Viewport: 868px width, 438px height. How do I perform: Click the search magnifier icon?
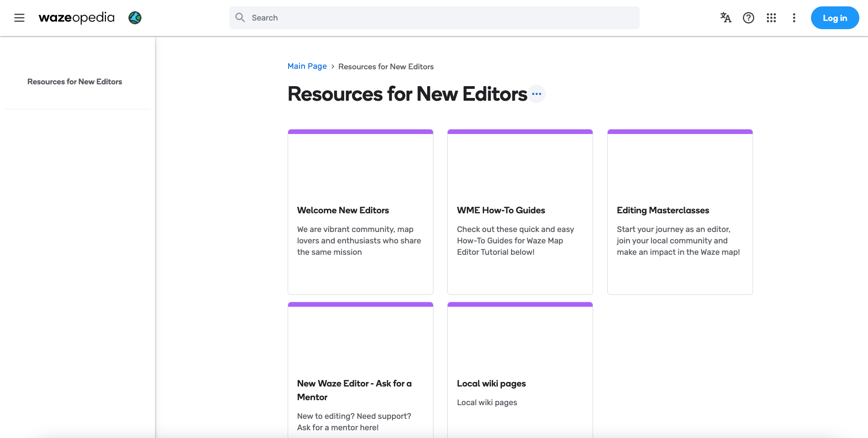click(240, 17)
